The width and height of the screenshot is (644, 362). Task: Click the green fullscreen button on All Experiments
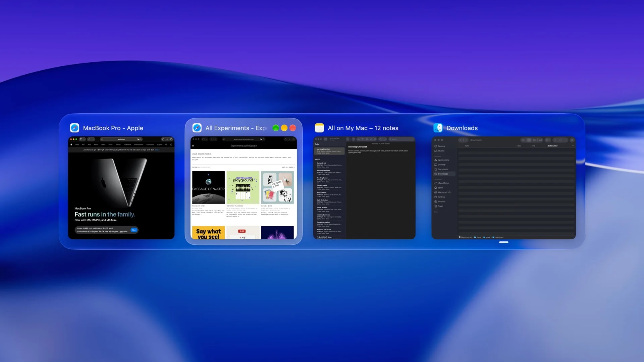click(x=276, y=128)
